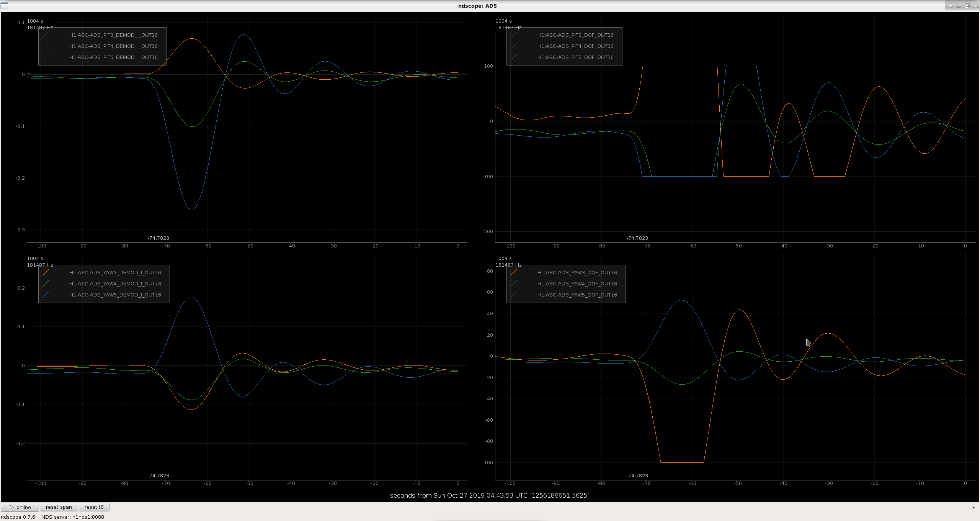Click the green YAW4_DEMOD_I legend line icon

click(x=46, y=283)
